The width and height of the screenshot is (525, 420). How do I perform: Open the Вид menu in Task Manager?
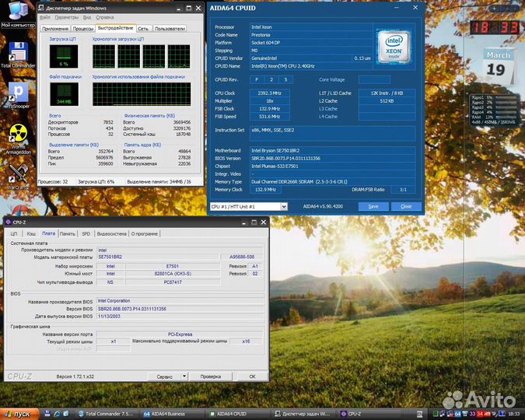(87, 17)
